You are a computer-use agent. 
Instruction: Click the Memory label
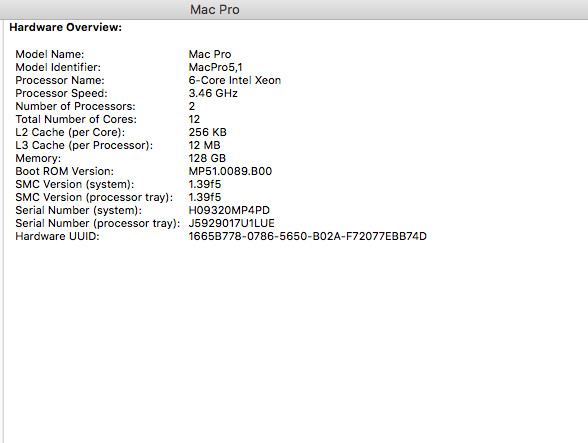pyautogui.click(x=38, y=158)
